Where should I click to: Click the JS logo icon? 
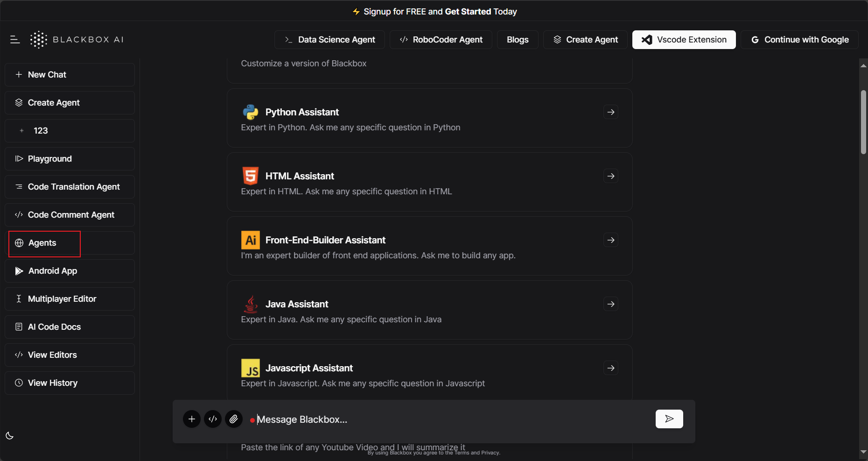tap(251, 368)
